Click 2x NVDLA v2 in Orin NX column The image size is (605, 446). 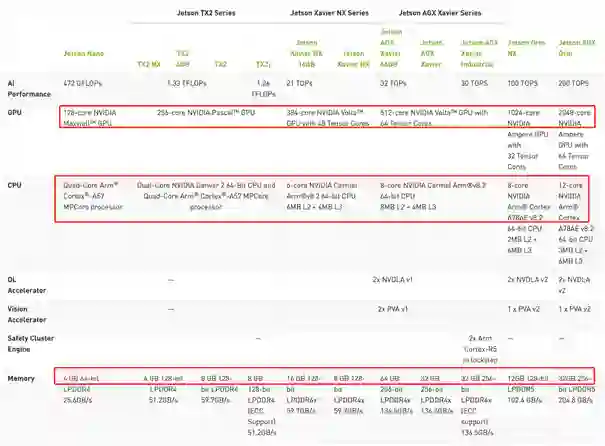[x=528, y=279]
